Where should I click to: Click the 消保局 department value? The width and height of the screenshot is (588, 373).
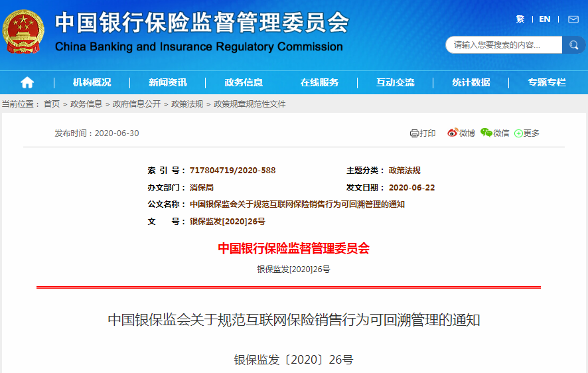coord(201,187)
